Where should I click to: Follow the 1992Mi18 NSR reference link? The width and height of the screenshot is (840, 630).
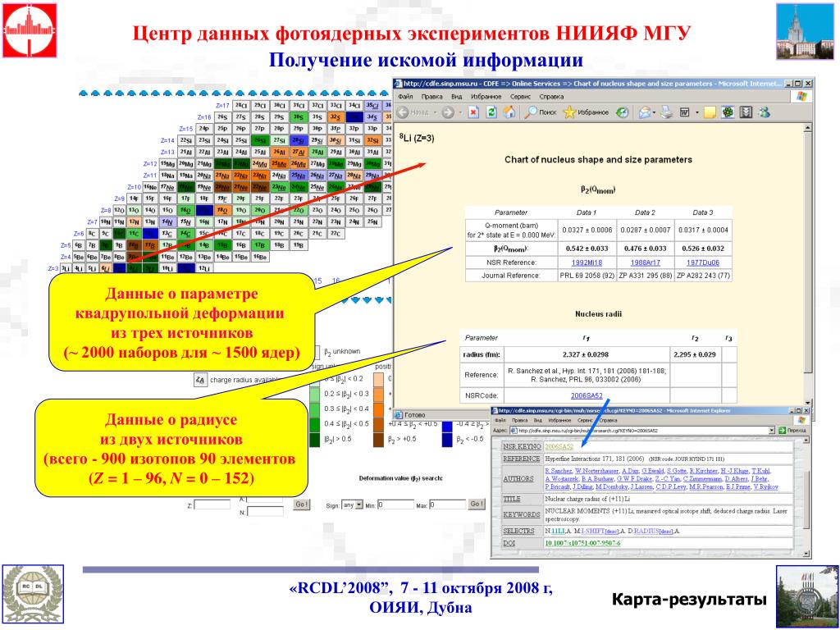pos(587,262)
